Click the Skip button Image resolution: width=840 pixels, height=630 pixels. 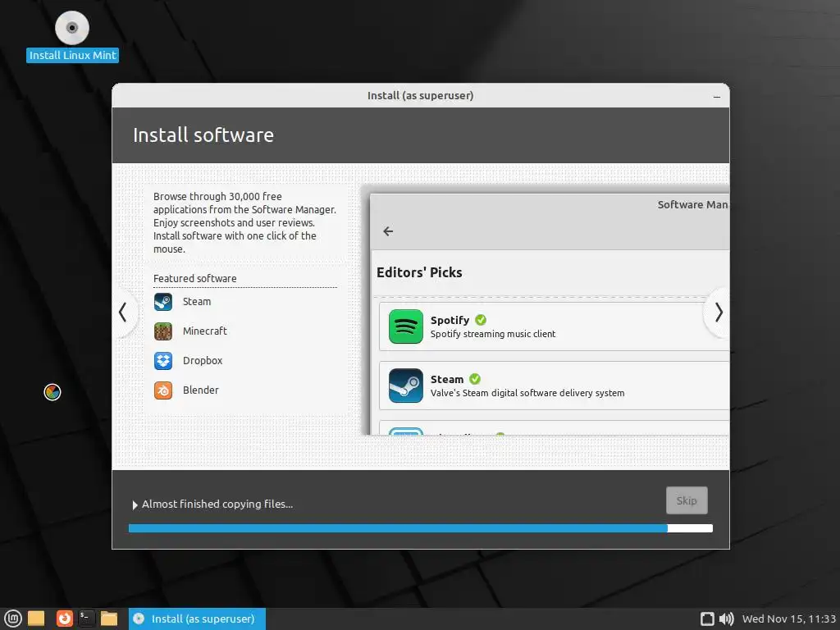click(687, 500)
